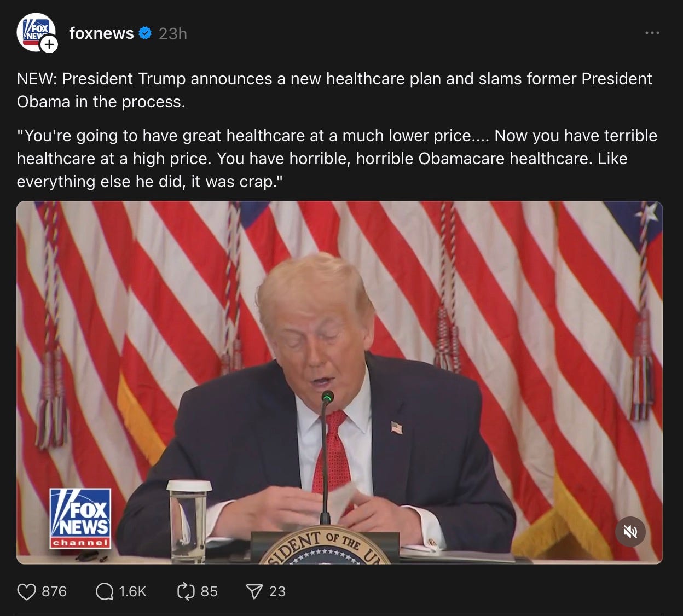Follow foxnews via the plus badge

(49, 44)
